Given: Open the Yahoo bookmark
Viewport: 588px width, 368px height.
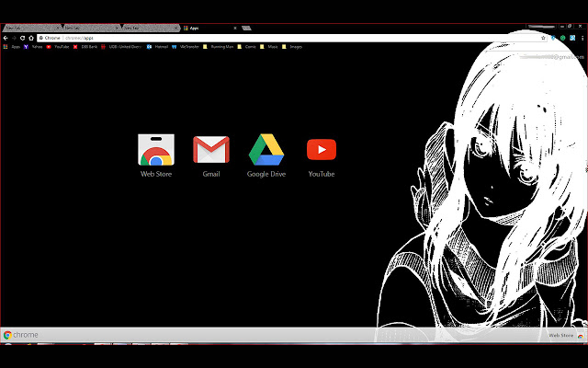Looking at the screenshot, I should [33, 47].
